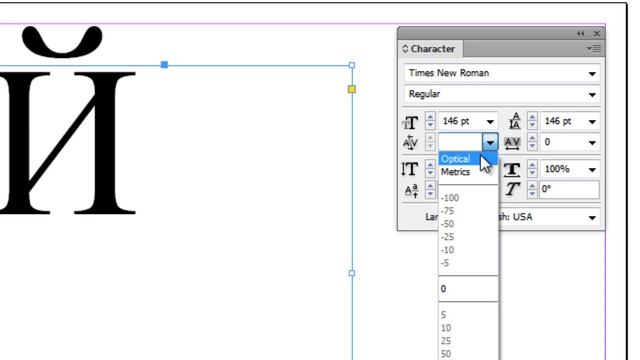Open the tracking value dropdown
This screenshot has width=640, height=360.
pyautogui.click(x=592, y=142)
